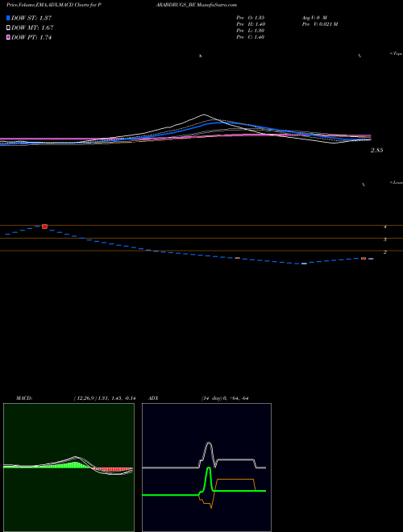Click the MACD '(12,26,9) 1.31, 1.45, -0.14' values

tap(104, 398)
